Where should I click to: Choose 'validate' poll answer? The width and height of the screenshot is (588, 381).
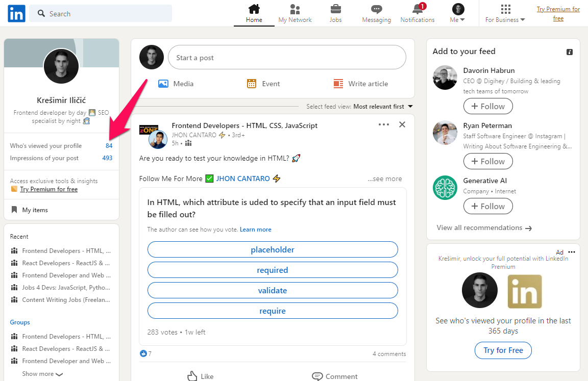[x=273, y=290]
